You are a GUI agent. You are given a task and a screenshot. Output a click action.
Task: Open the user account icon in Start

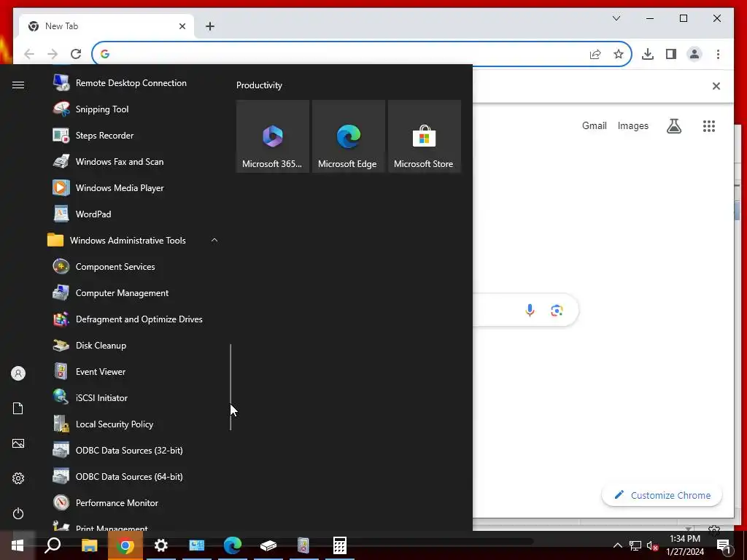tap(18, 373)
